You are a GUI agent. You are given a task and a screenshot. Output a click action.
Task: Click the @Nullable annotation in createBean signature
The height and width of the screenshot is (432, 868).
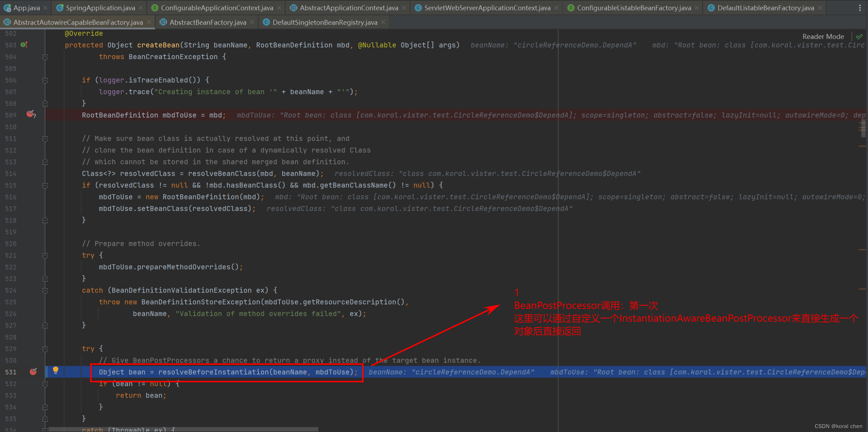(377, 45)
